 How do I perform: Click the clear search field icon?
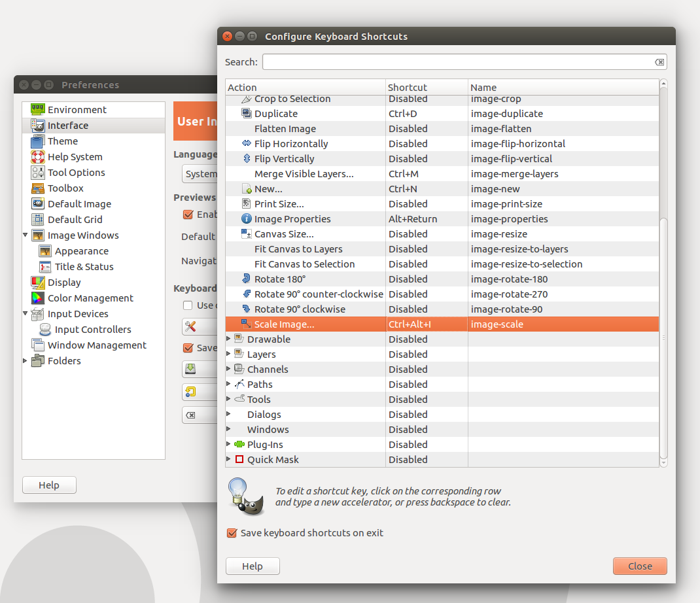pos(659,62)
